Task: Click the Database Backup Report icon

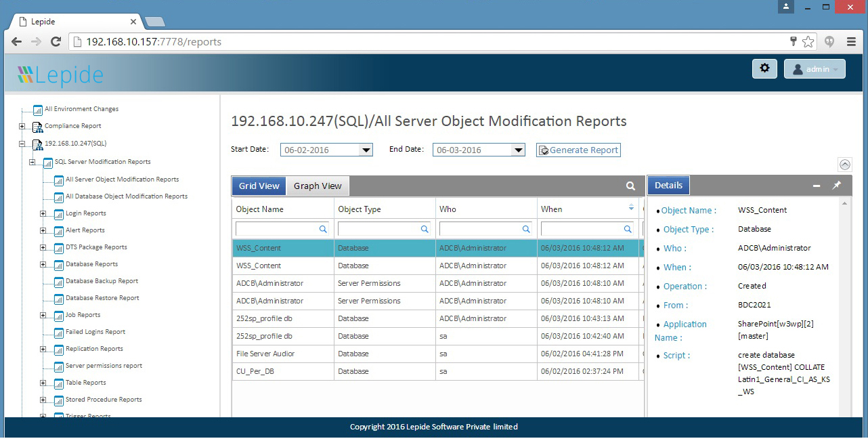Action: click(59, 281)
